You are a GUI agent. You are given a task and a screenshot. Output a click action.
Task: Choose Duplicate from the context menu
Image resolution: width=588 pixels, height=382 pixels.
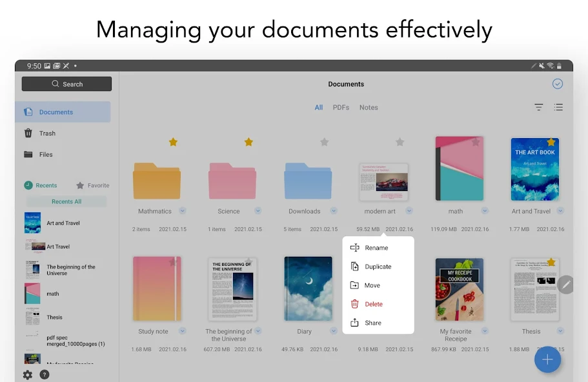[x=378, y=266]
